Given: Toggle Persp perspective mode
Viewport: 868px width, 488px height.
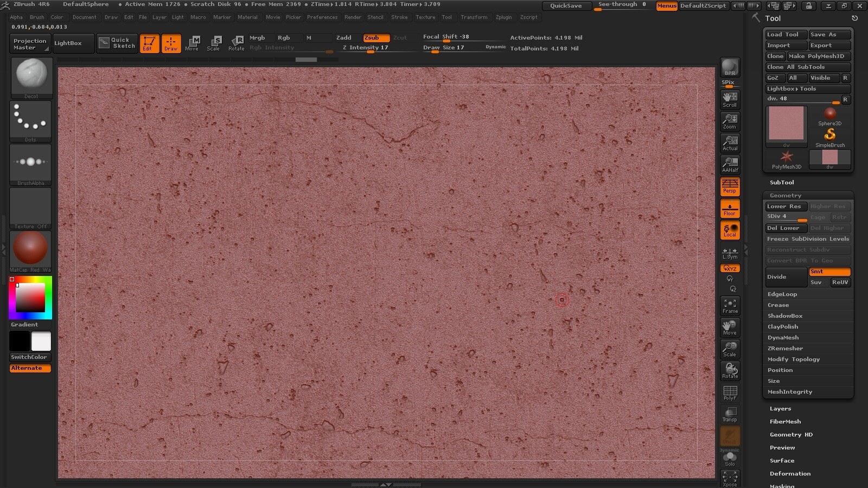Looking at the screenshot, I should coord(730,186).
